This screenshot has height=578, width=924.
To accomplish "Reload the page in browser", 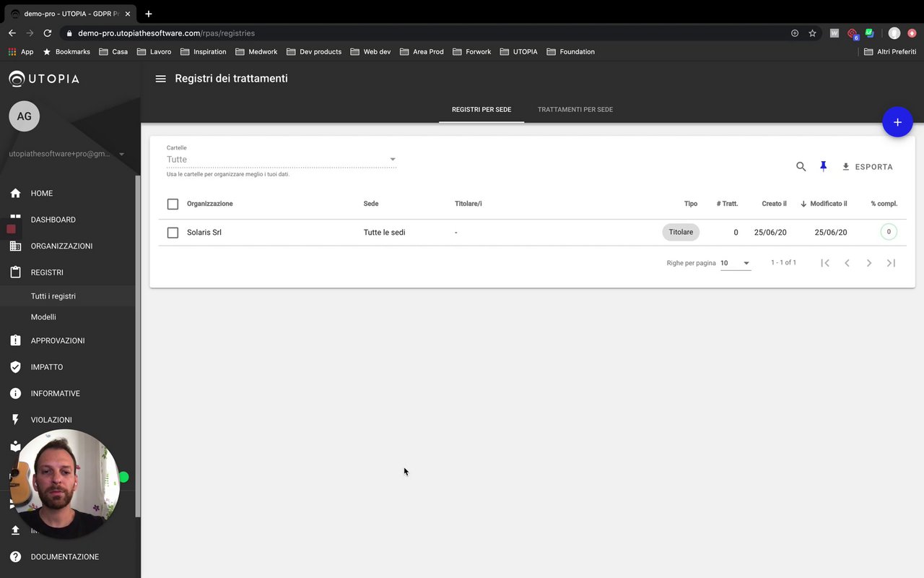I will (x=48, y=33).
